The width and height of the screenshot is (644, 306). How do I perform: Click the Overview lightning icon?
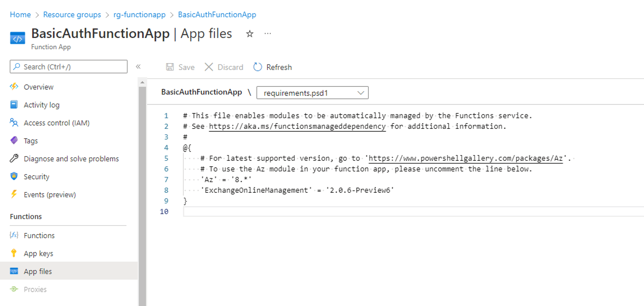coord(14,87)
